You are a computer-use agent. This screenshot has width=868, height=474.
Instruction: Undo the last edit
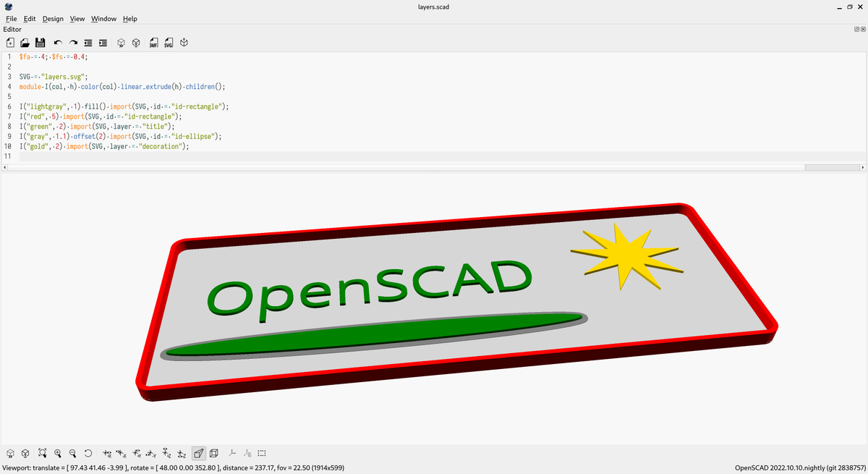pos(58,43)
